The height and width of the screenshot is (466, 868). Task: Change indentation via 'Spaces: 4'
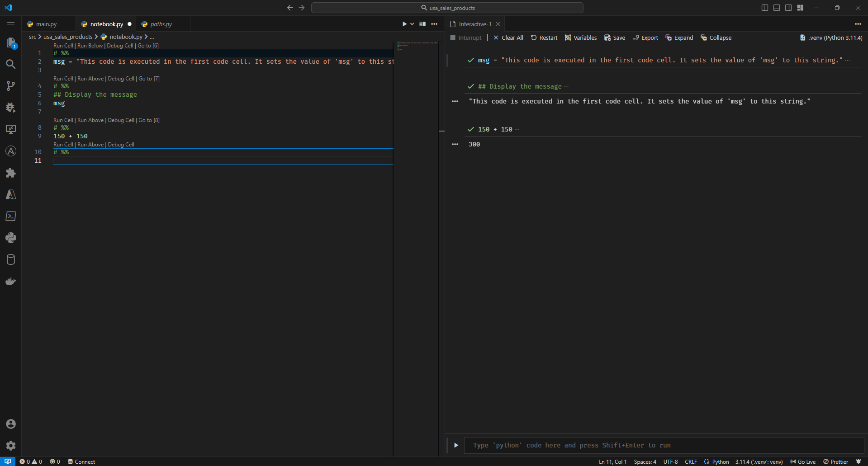645,461
